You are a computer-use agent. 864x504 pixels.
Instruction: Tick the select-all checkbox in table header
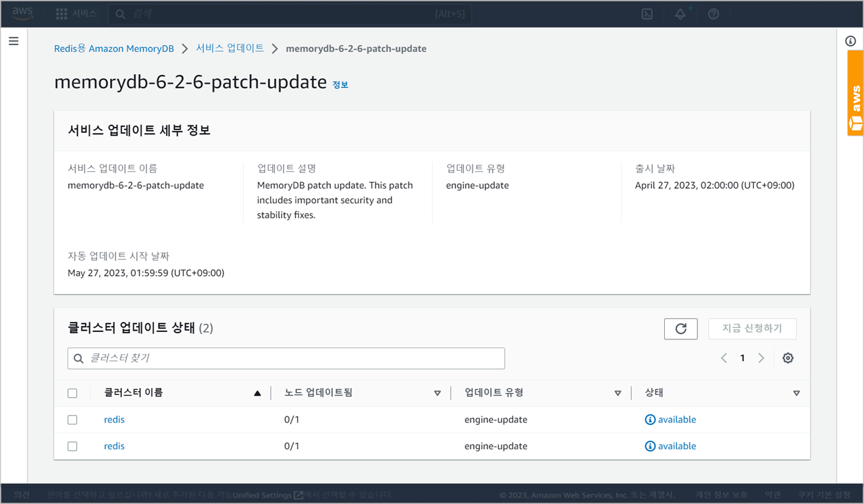pos(72,393)
